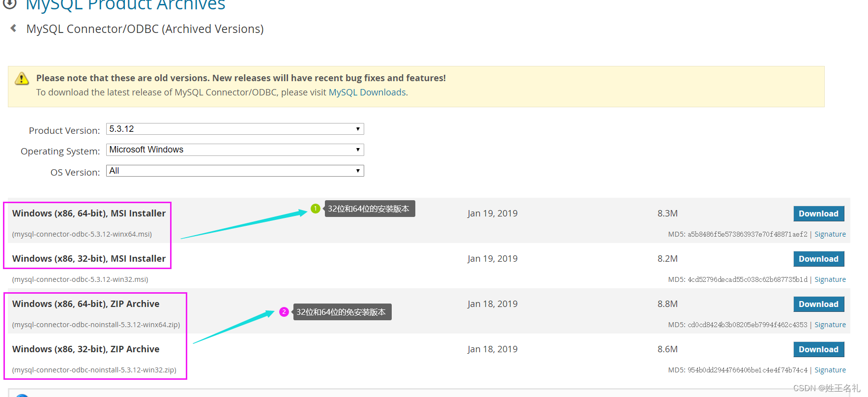Expand the OS Version All dropdown
The image size is (868, 397).
tap(235, 171)
